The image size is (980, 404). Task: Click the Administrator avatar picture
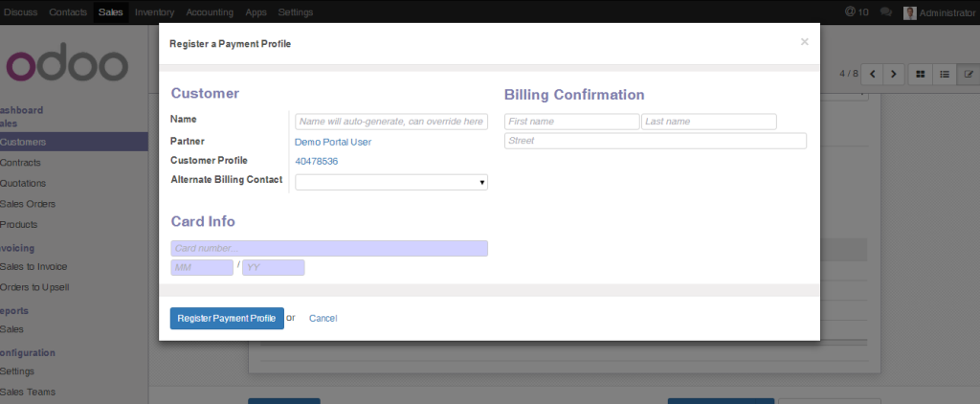[910, 12]
